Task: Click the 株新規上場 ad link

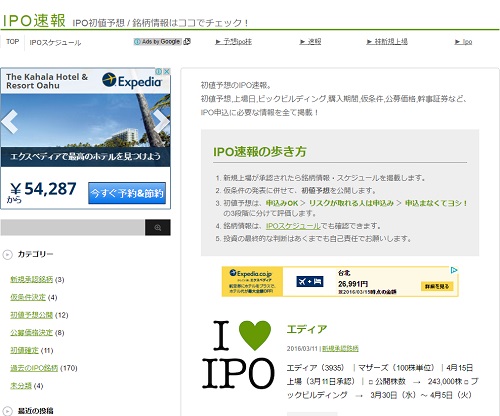Action: [387, 42]
